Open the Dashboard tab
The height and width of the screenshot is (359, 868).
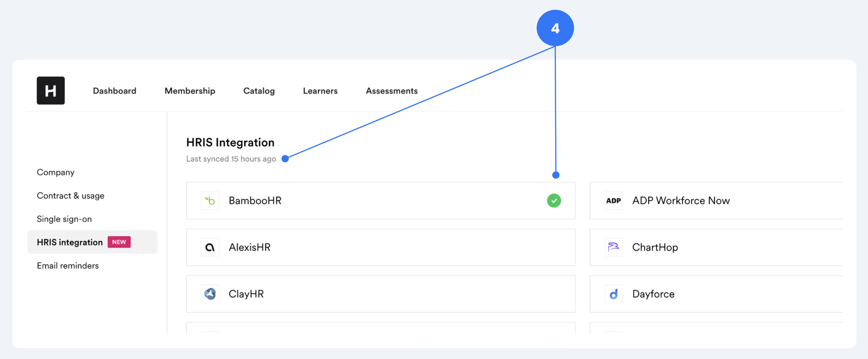click(x=115, y=91)
